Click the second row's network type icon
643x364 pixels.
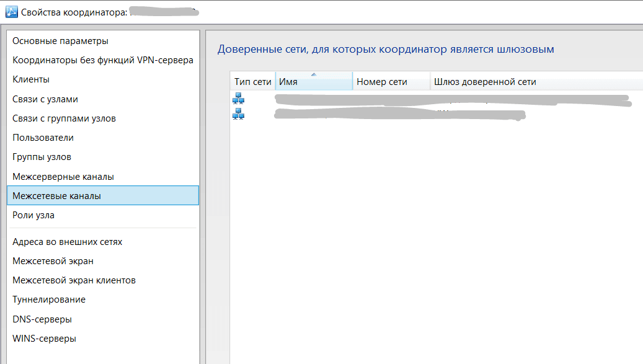[239, 114]
